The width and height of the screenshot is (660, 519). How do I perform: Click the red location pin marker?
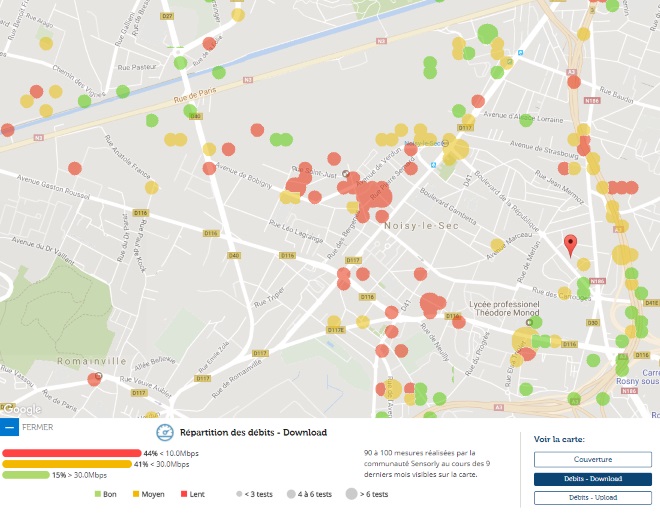[571, 245]
